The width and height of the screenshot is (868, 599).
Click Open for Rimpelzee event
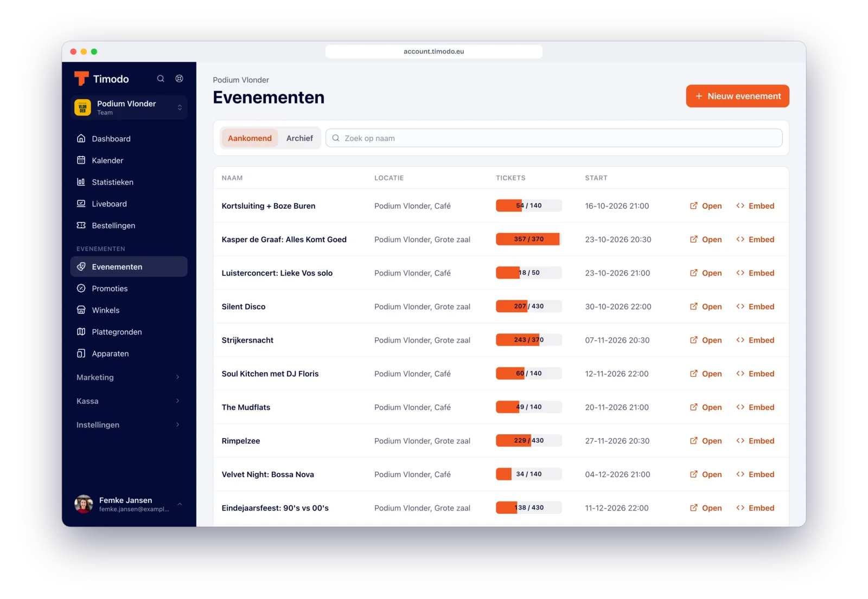pyautogui.click(x=706, y=441)
